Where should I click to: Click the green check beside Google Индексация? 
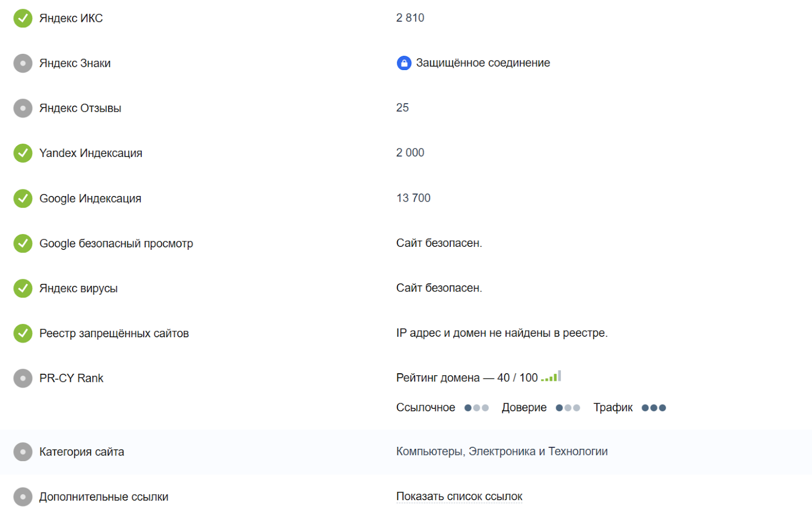(23, 198)
